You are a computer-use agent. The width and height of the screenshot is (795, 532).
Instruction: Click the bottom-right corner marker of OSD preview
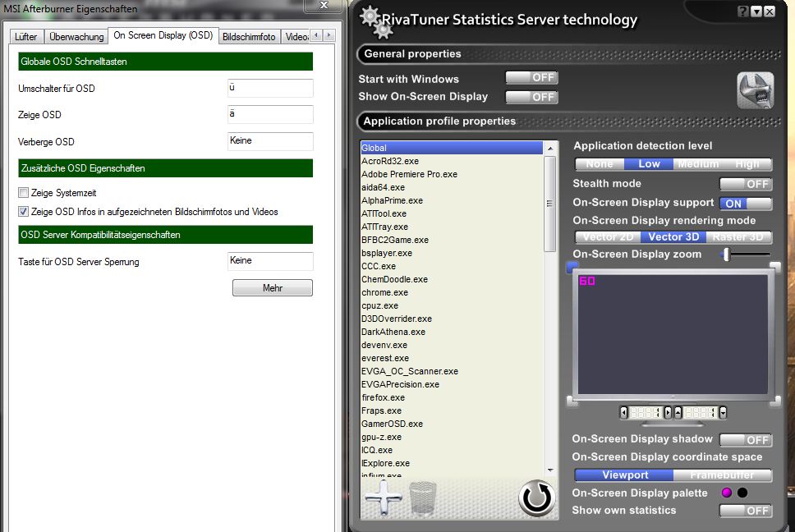click(x=775, y=401)
